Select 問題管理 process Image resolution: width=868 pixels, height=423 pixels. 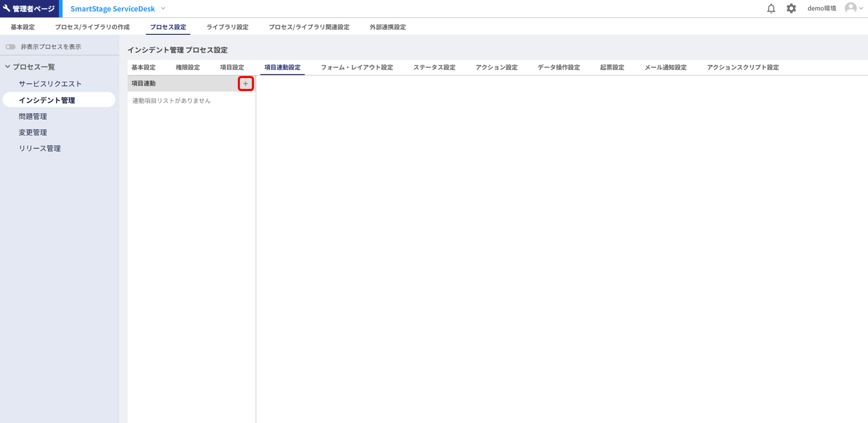point(33,117)
